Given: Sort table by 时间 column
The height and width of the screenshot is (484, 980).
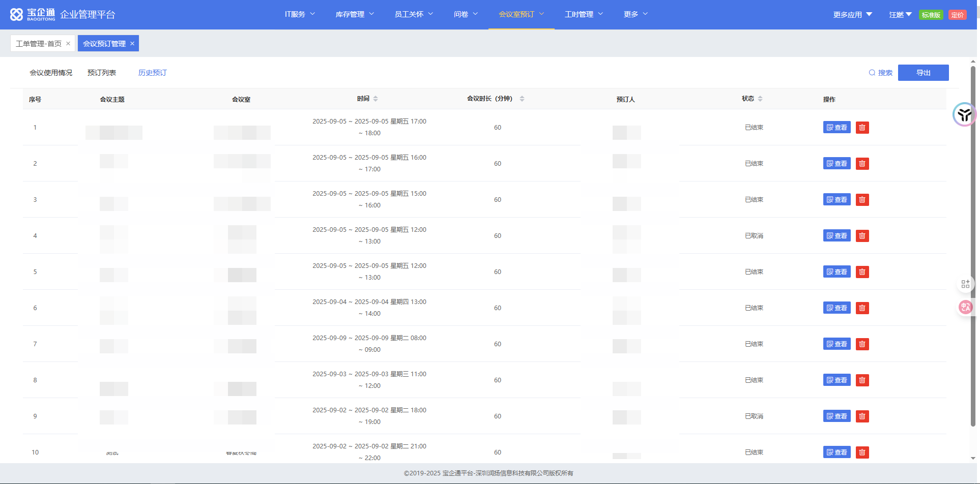Looking at the screenshot, I should coord(376,99).
